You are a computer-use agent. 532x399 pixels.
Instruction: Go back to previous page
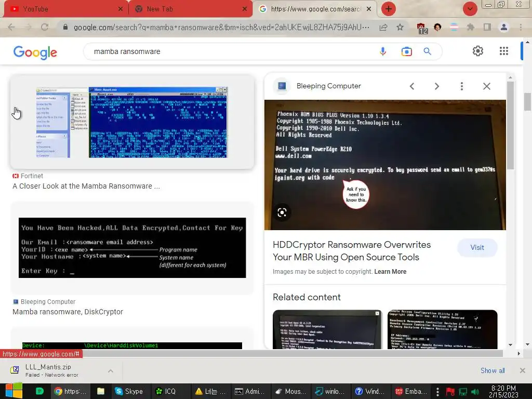point(11,27)
